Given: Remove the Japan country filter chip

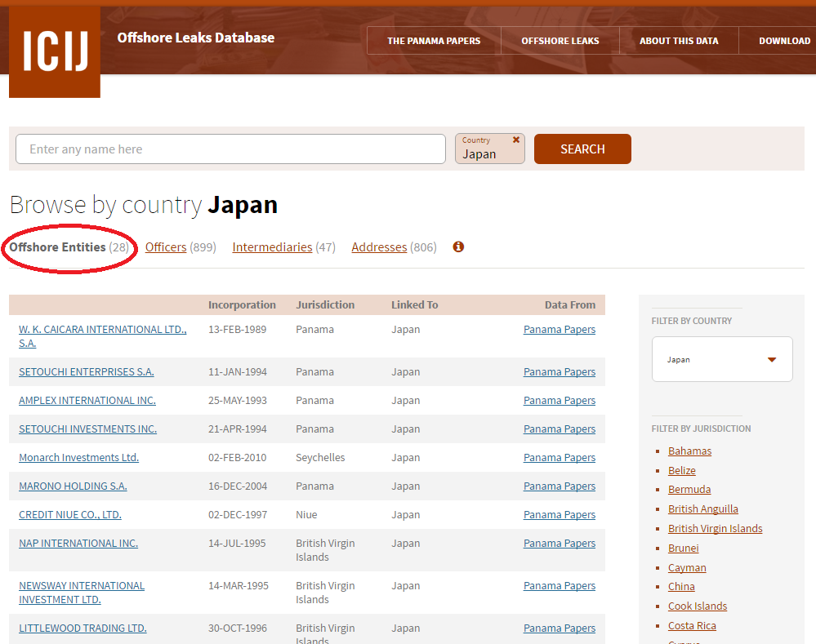Looking at the screenshot, I should [x=516, y=140].
